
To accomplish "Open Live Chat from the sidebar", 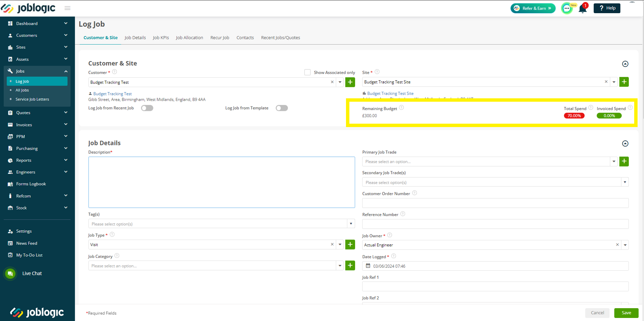I will pyautogui.click(x=23, y=273).
